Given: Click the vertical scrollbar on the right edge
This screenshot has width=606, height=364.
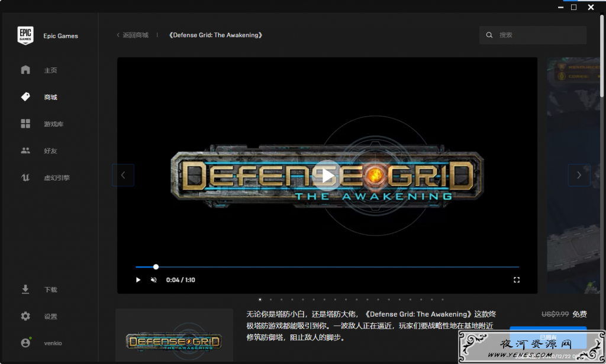Looking at the screenshot, I should pos(602,56).
